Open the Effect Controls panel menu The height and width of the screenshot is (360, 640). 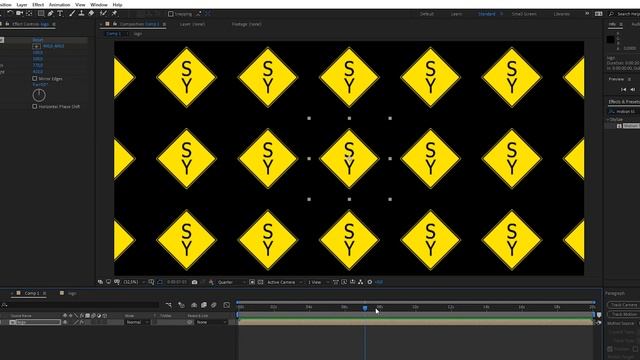pos(54,24)
